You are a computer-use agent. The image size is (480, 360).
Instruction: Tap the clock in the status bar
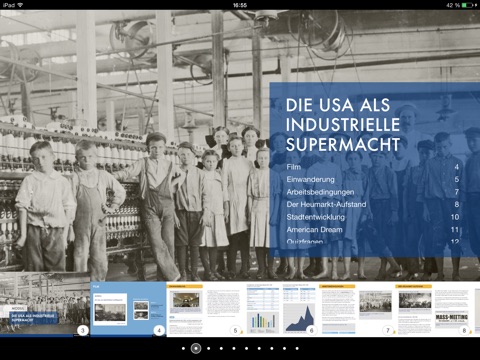point(240,5)
